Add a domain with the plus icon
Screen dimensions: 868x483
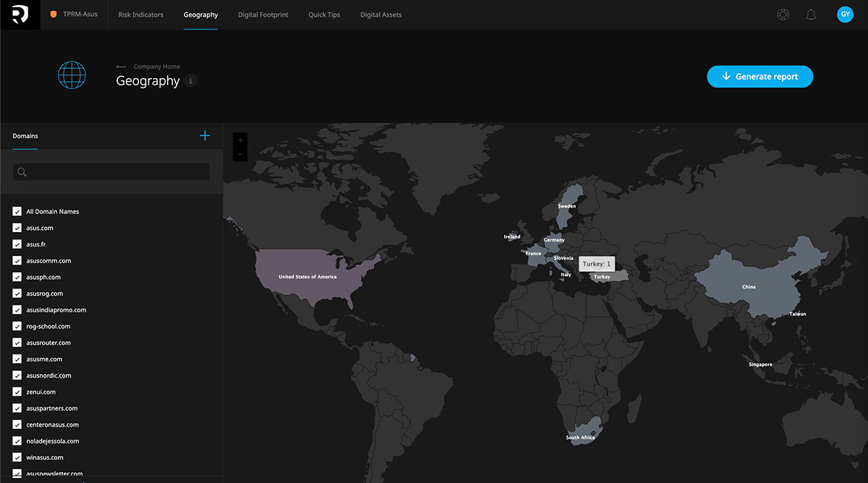click(x=205, y=136)
